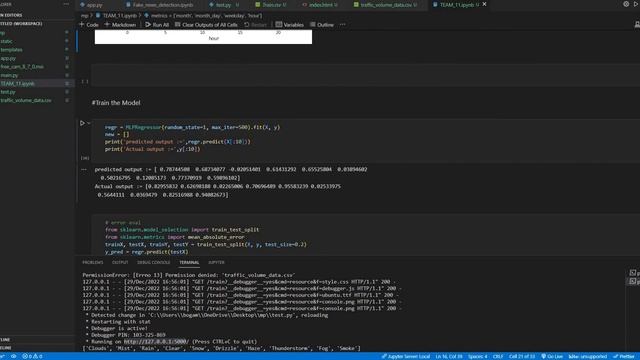Viewport: 640px width, 360px height.
Task: Expand the templates folder
Action: (x=11, y=50)
